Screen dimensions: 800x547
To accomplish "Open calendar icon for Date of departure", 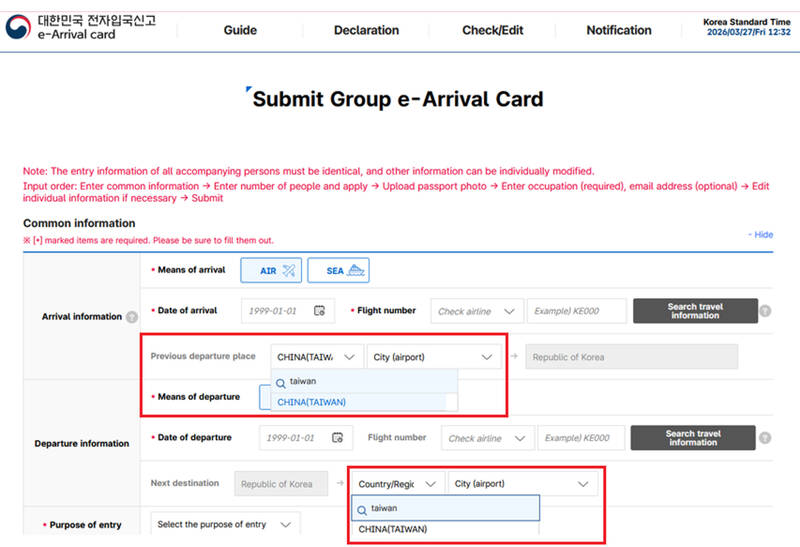I will (337, 438).
